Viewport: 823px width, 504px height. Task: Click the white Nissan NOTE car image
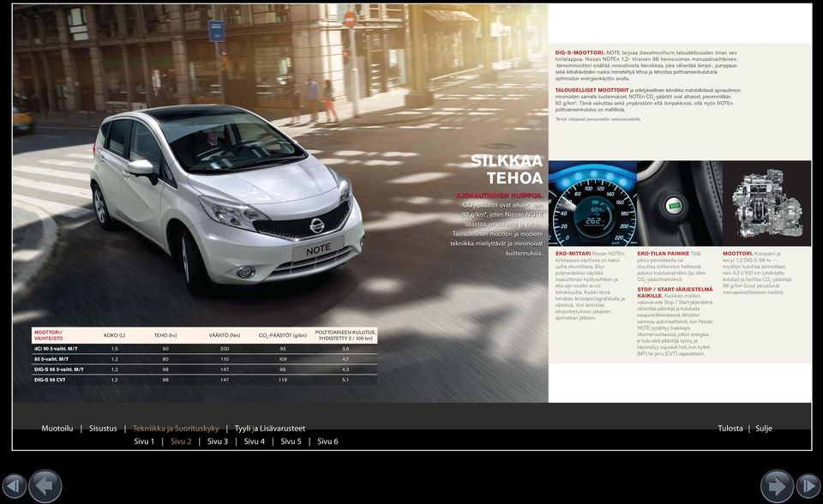(227, 197)
